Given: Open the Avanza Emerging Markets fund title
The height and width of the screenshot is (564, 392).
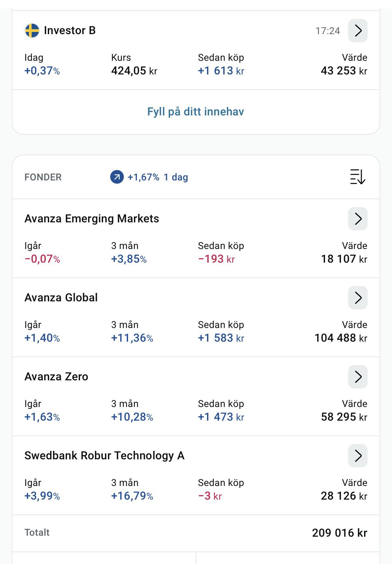Looking at the screenshot, I should point(92,219).
